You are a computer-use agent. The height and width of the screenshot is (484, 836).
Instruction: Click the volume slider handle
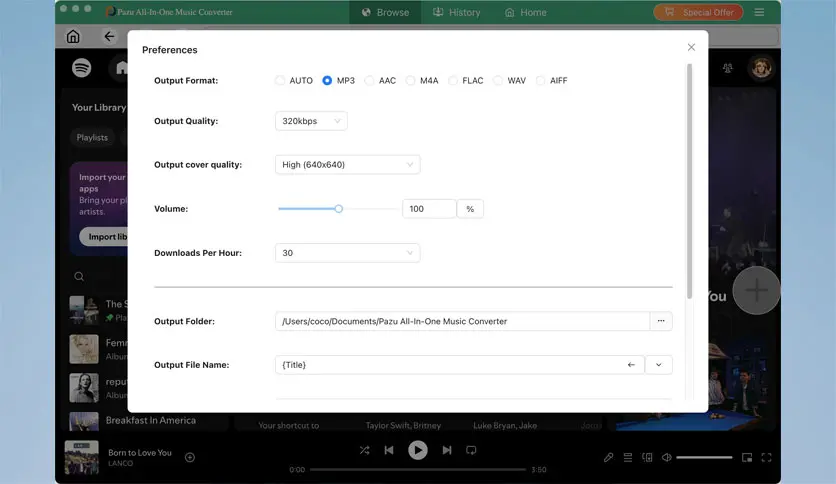339,209
